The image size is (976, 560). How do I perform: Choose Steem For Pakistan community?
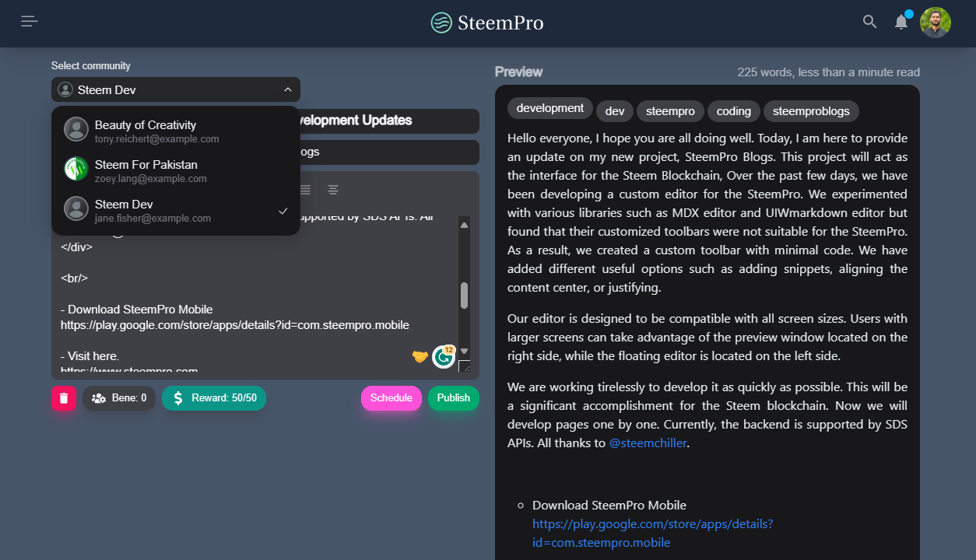pyautogui.click(x=176, y=170)
